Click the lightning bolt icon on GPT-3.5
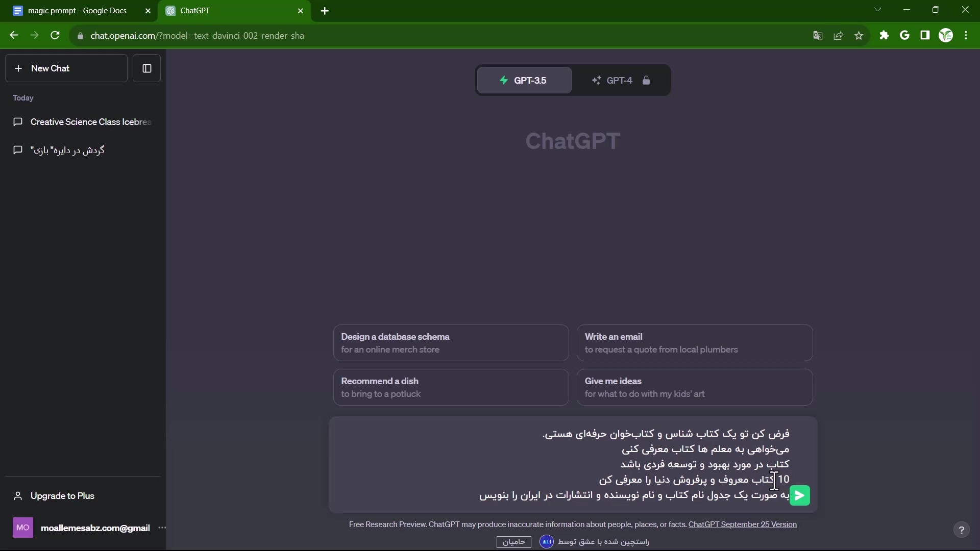Screen dimensions: 980x551 coord(504,80)
